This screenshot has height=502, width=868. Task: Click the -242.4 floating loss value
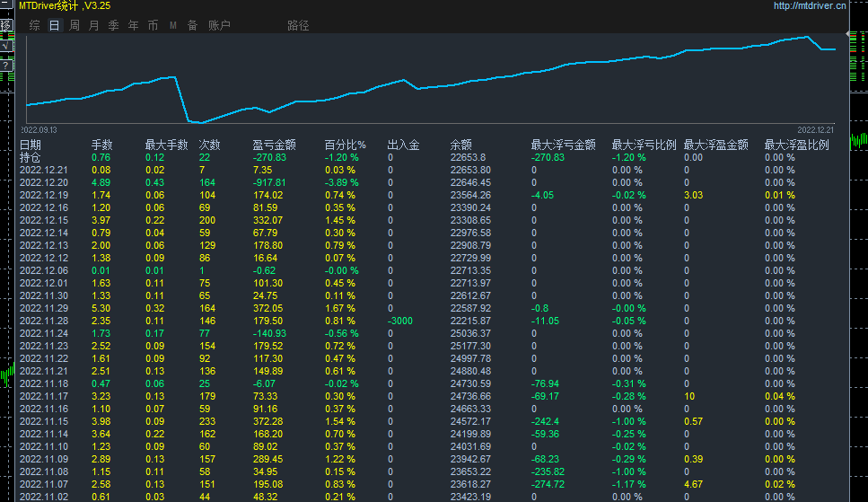(545, 422)
